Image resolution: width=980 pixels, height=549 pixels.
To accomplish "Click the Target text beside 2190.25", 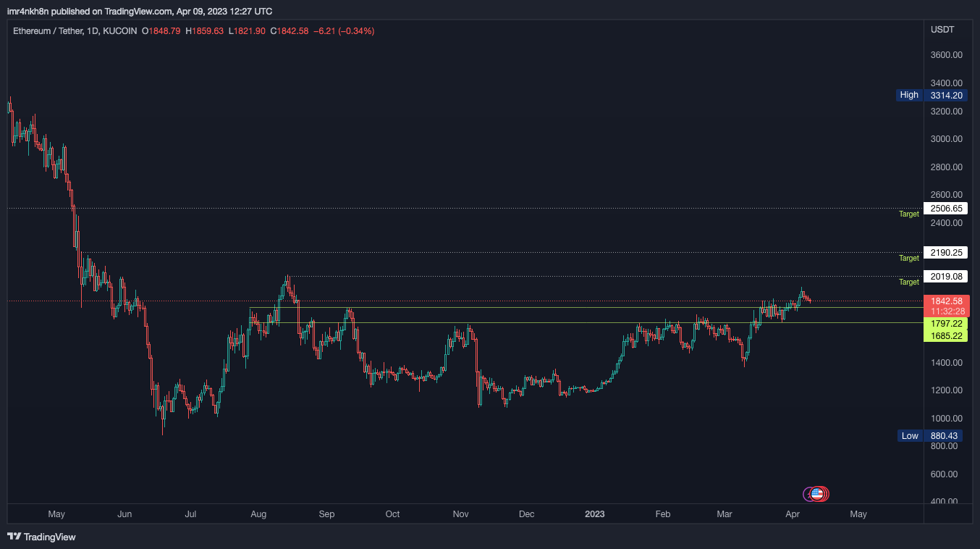I will (x=909, y=259).
